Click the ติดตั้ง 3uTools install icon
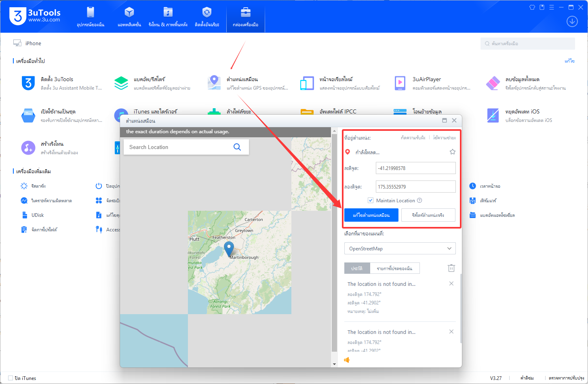The width and height of the screenshot is (588, 384). 28,83
